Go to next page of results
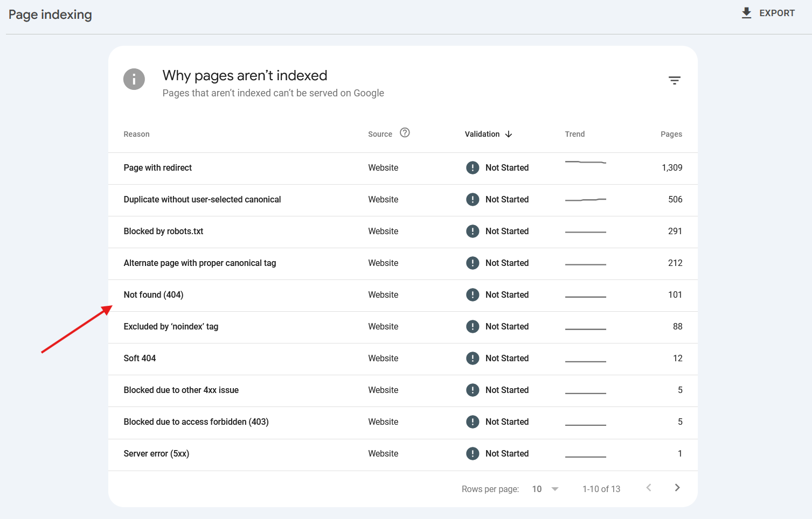The image size is (812, 519). 677,488
